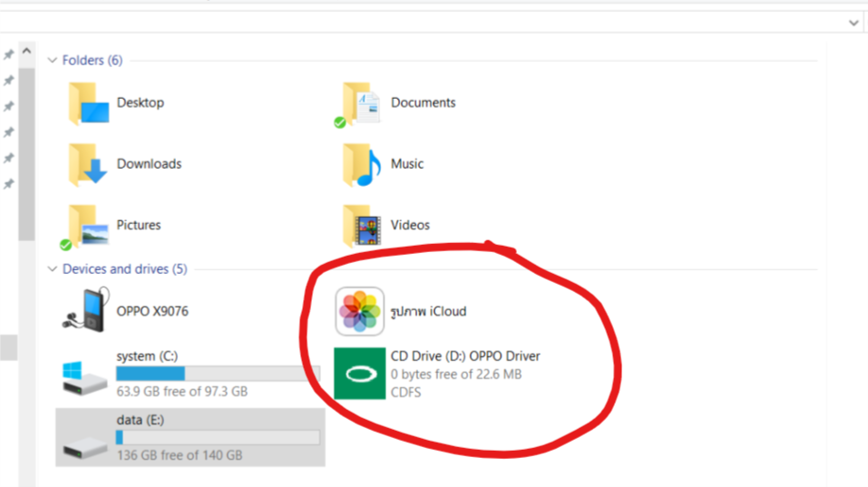Open the iCloud Photos flower icon
This screenshot has width=868, height=487.
tap(360, 311)
